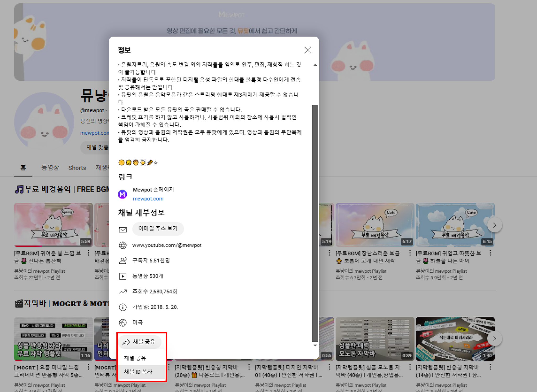
Task: Switch to the Shorts tab
Action: (x=77, y=168)
